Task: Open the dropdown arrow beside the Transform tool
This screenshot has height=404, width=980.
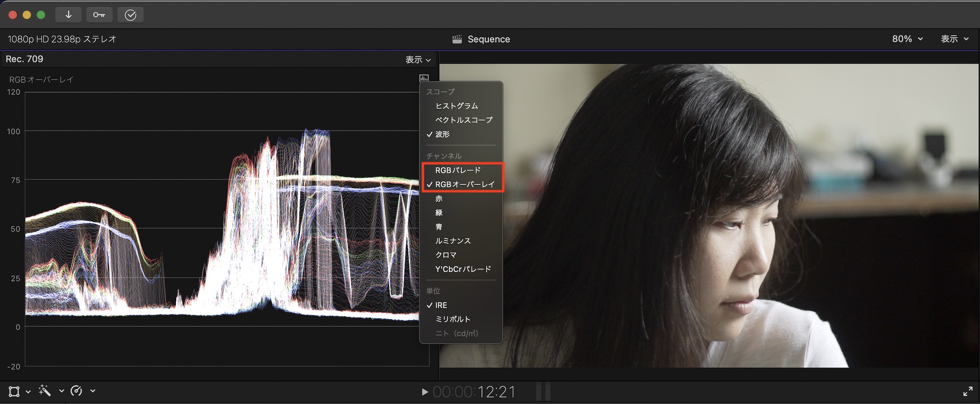Action: [x=28, y=391]
